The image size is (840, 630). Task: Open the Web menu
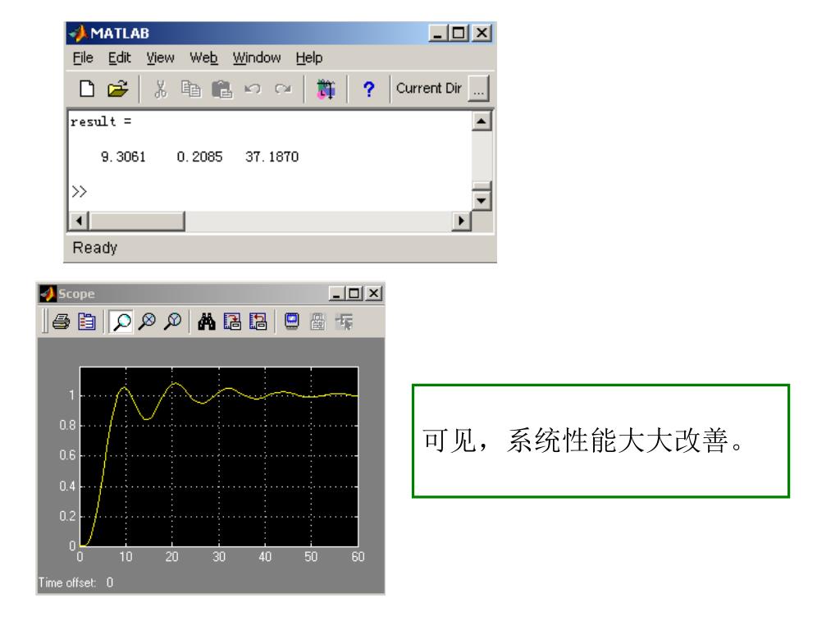coord(203,58)
